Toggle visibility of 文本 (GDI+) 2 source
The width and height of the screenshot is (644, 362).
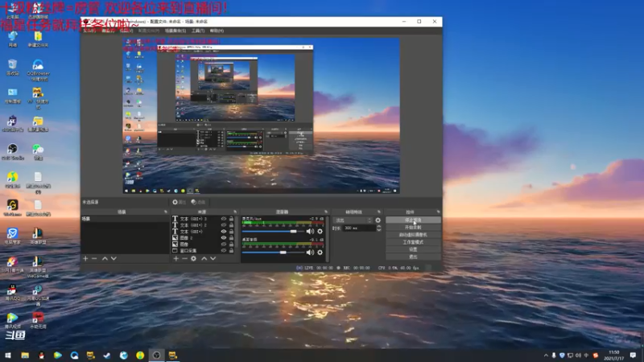[x=224, y=225]
